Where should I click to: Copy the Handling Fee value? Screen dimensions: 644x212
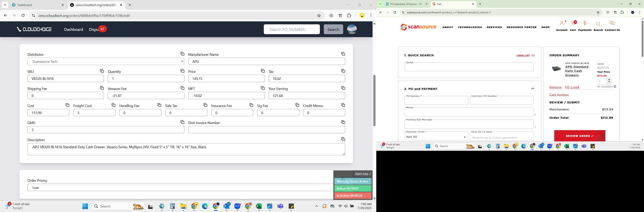coord(159,105)
